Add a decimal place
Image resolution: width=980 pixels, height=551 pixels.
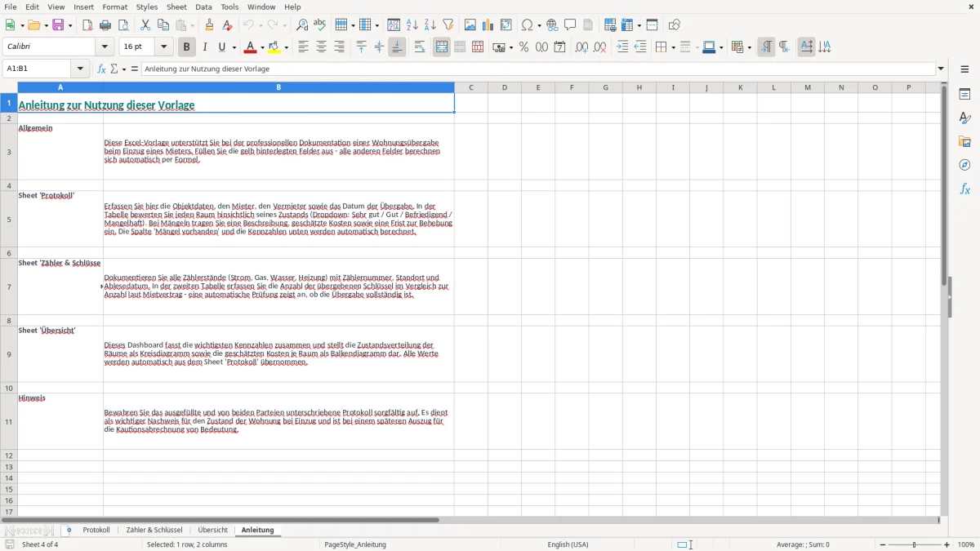click(581, 47)
